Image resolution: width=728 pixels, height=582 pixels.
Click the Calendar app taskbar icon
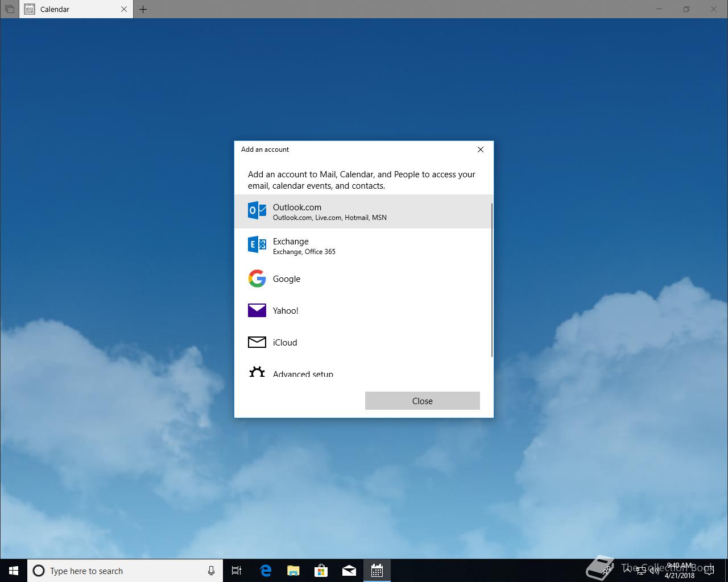(377, 571)
